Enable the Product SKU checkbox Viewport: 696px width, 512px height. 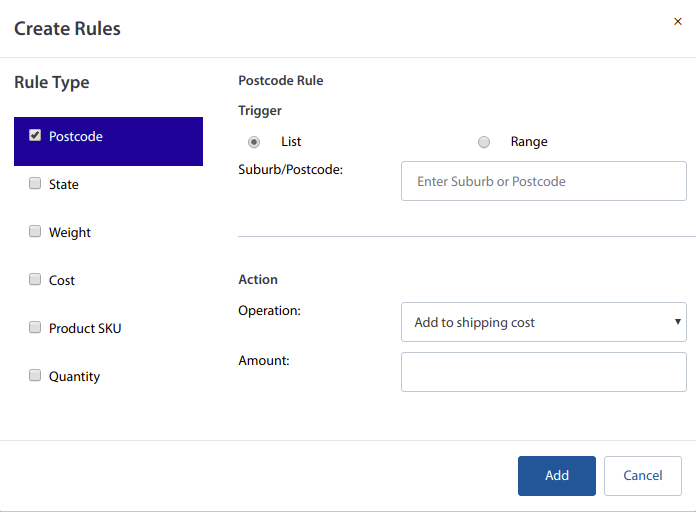35,328
